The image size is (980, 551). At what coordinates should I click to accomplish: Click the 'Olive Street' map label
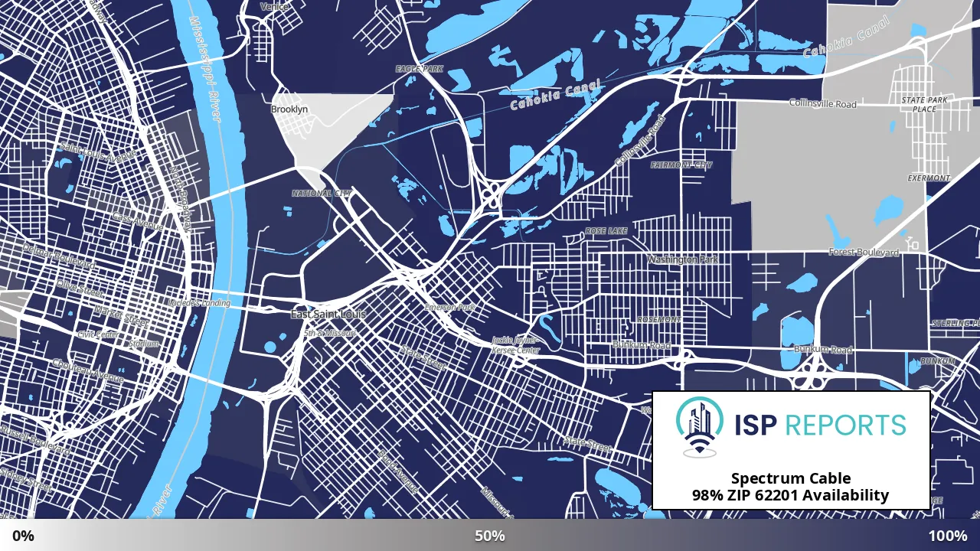tap(80, 290)
